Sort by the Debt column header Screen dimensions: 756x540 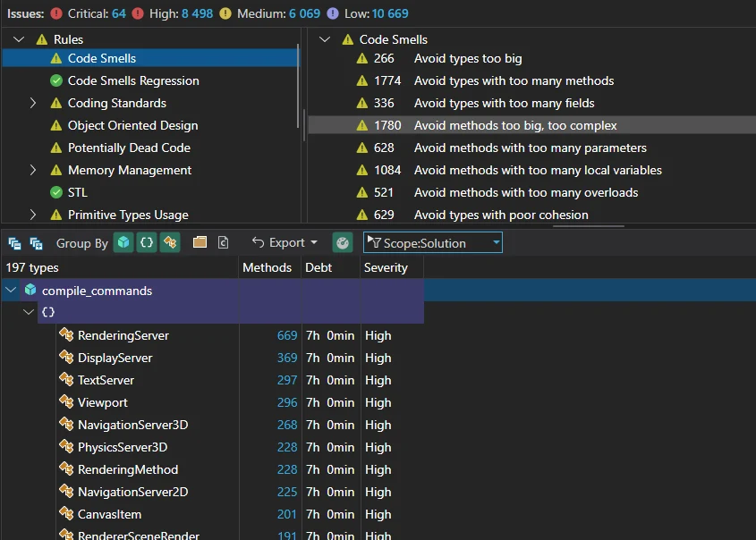click(x=331, y=267)
